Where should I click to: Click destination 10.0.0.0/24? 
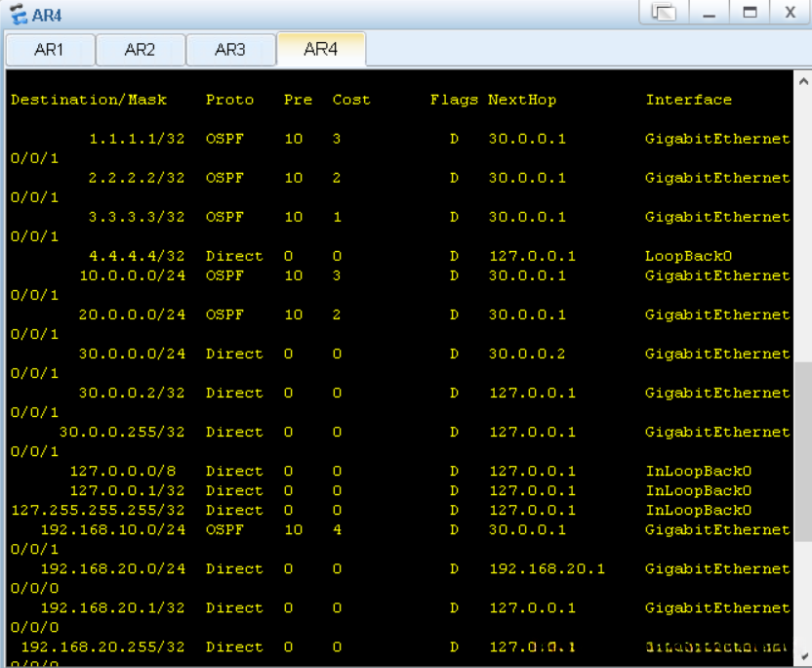[x=132, y=275]
